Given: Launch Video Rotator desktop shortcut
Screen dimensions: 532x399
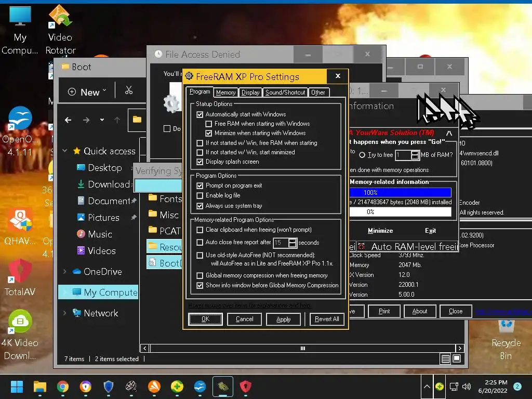Looking at the screenshot, I should point(60,30).
